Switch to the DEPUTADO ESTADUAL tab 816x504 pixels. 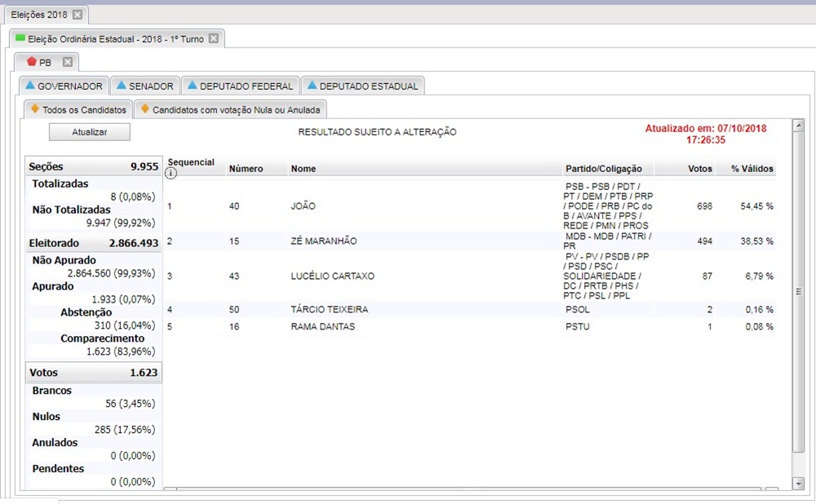(x=362, y=86)
